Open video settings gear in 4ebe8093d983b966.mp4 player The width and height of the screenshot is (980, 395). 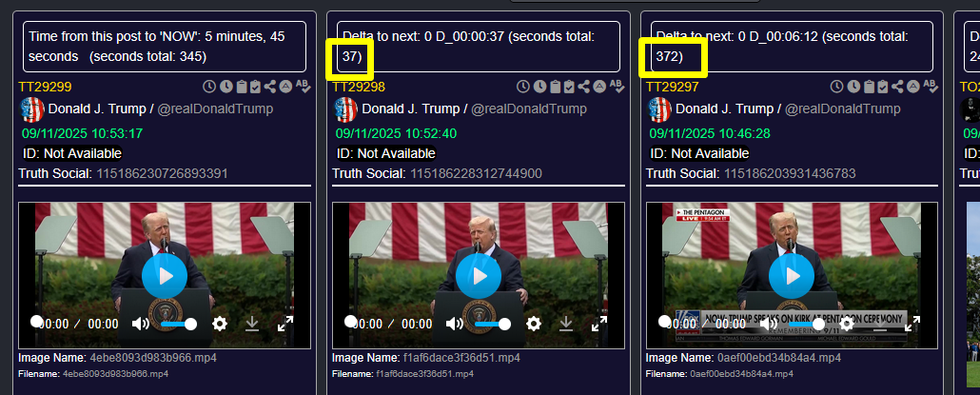coord(220,324)
